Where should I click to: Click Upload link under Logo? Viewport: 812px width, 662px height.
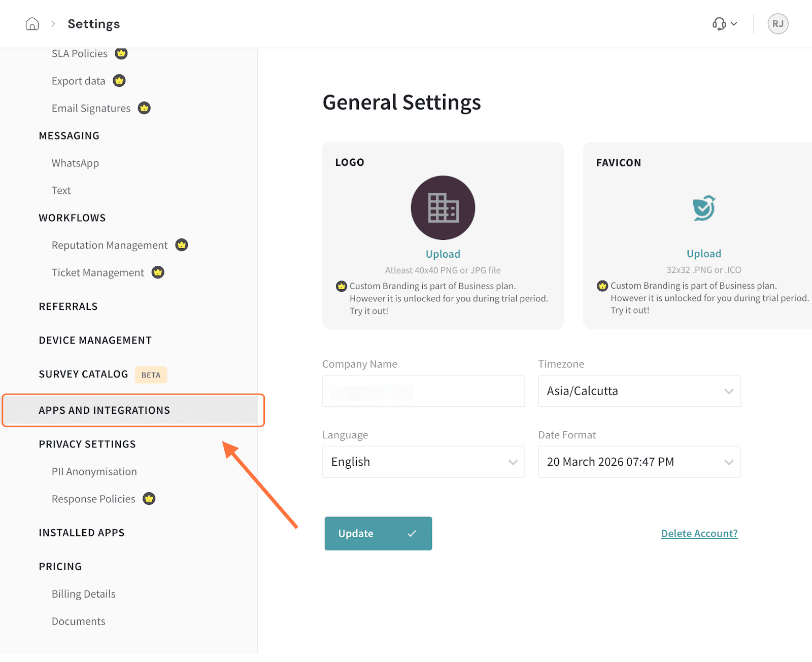click(443, 254)
